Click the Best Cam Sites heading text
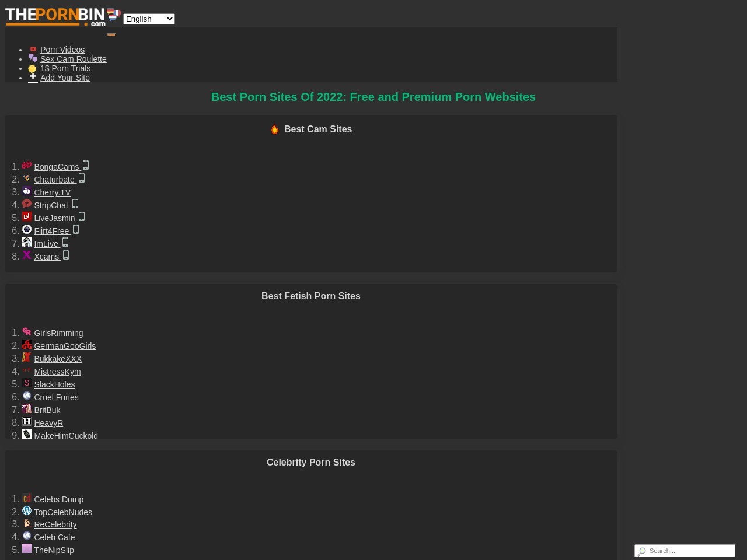This screenshot has height=560, width=747. (x=318, y=129)
